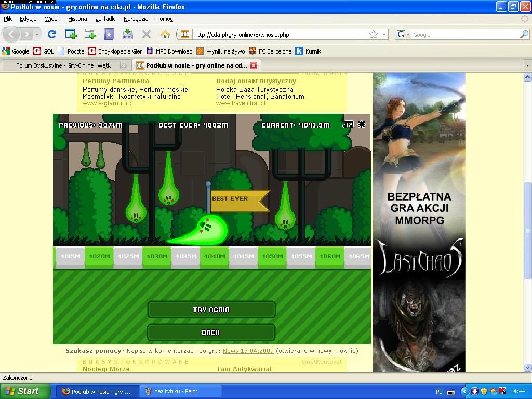Open the Pomoc menu

pos(165,19)
